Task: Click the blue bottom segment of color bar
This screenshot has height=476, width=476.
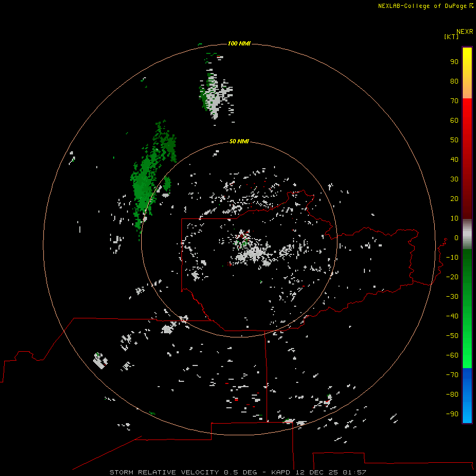Action: (467, 396)
